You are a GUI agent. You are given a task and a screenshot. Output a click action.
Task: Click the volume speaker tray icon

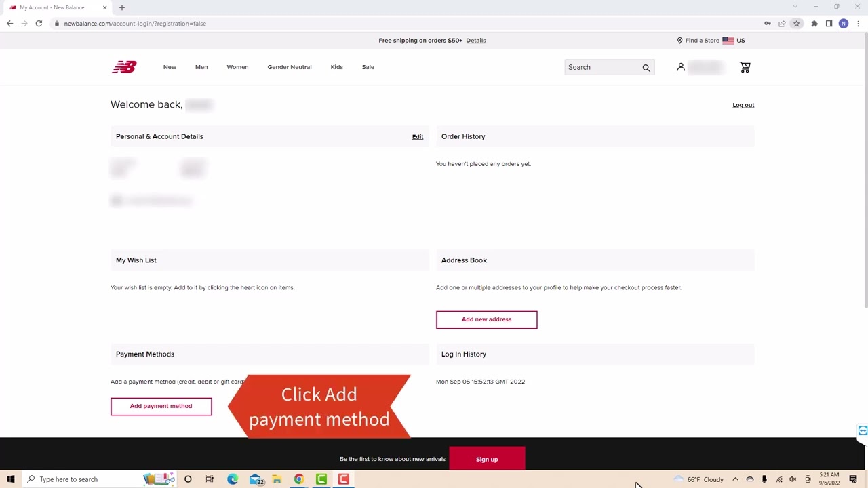tap(793, 479)
